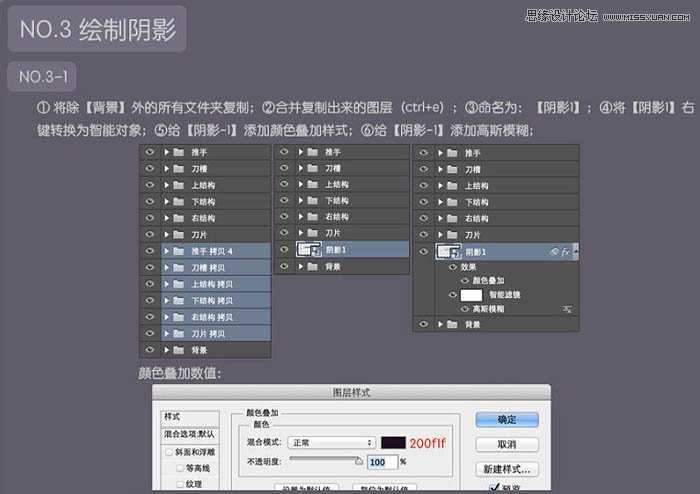Enable the 纹理 checkbox

(x=180, y=484)
